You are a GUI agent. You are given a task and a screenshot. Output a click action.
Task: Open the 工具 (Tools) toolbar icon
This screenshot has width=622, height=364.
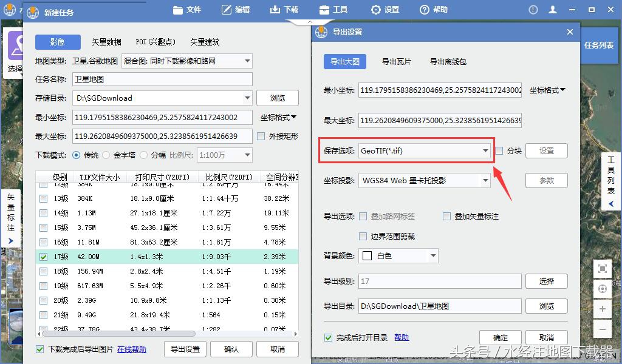[326, 9]
